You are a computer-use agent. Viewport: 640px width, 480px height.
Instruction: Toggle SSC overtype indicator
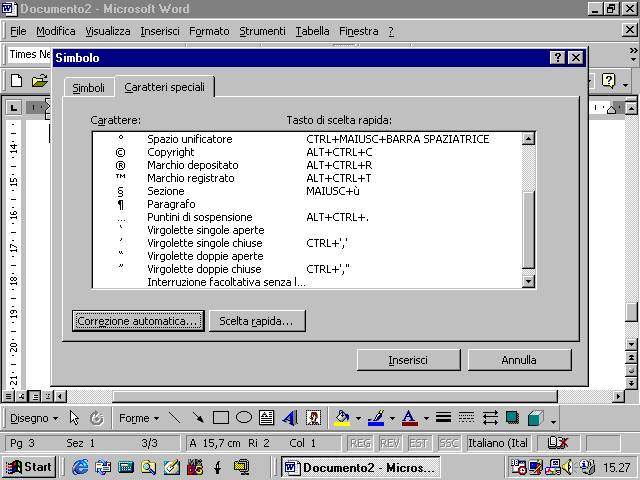tap(449, 443)
